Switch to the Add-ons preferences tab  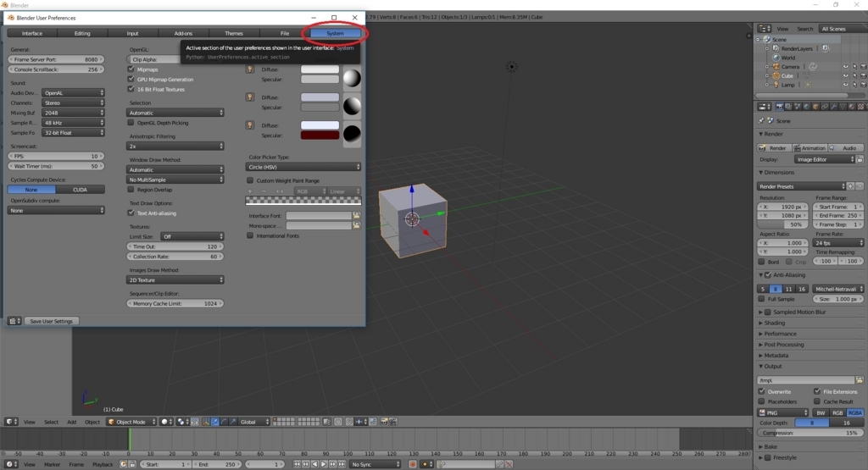click(183, 33)
